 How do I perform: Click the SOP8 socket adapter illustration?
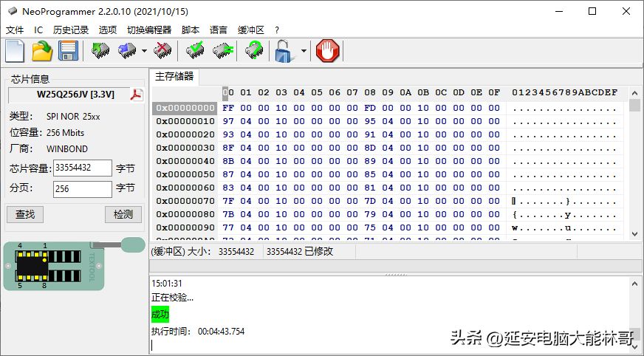[x=54, y=266]
